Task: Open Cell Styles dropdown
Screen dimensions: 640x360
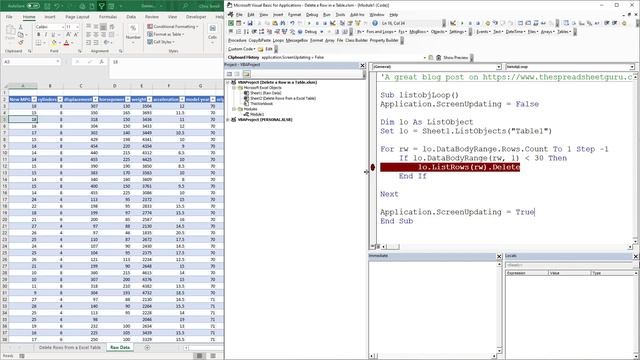Action: pos(161,42)
